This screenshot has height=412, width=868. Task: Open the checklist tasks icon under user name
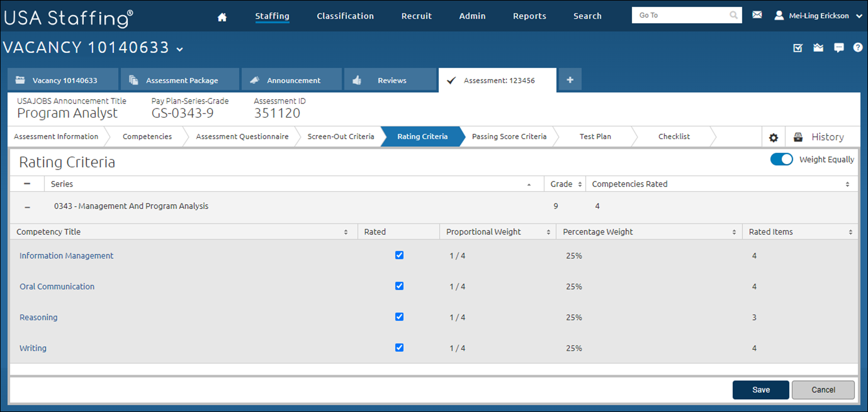click(798, 48)
